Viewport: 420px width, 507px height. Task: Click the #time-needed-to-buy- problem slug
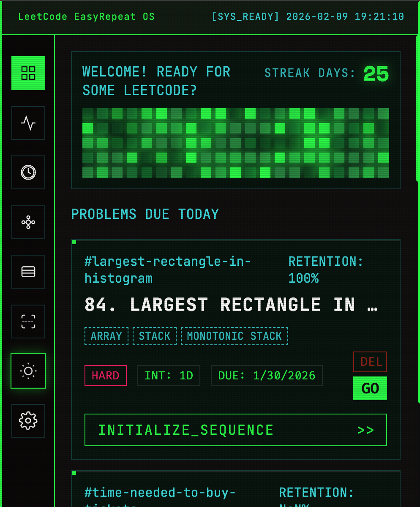pos(160,493)
